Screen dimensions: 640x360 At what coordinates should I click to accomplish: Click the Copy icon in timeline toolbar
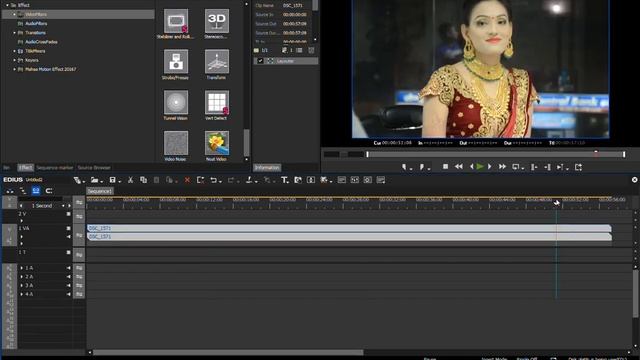[143, 180]
